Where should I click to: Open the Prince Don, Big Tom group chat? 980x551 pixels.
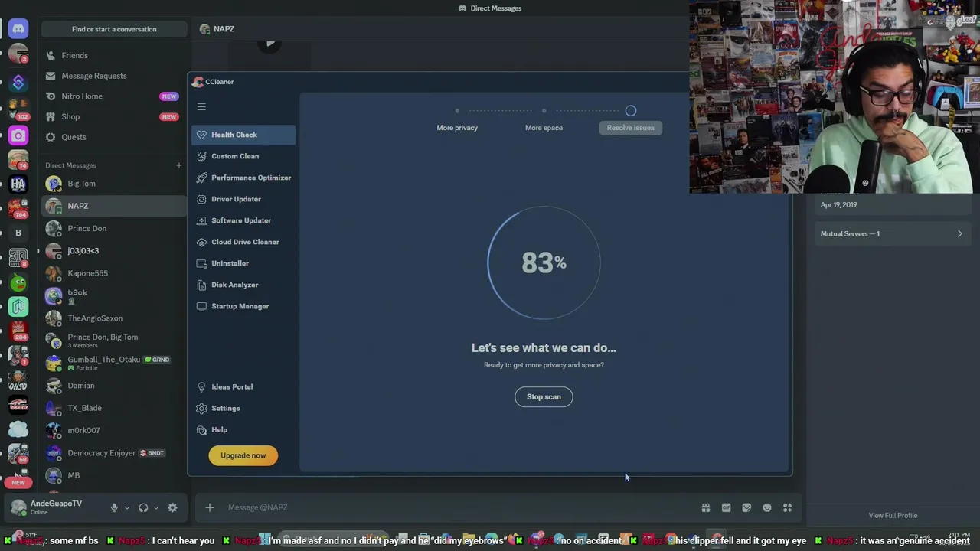pyautogui.click(x=113, y=341)
